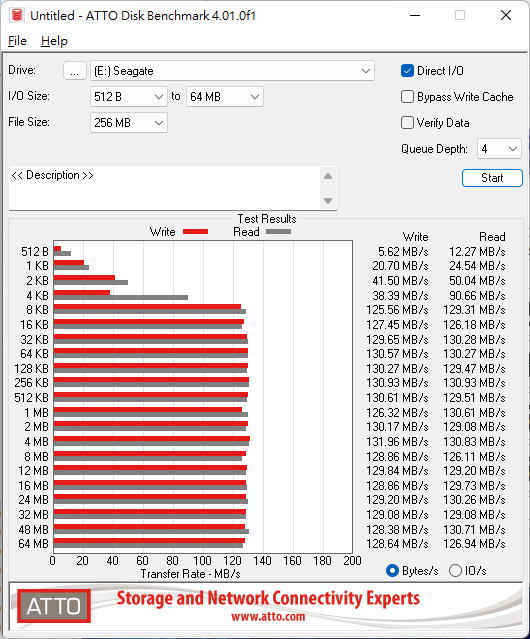Open the I/O Size maximum dropdown 64 MB

coord(225,97)
